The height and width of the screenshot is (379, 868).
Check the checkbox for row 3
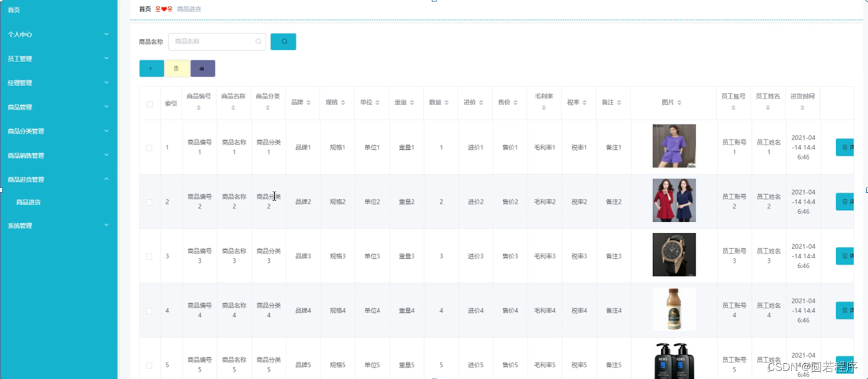tap(149, 256)
